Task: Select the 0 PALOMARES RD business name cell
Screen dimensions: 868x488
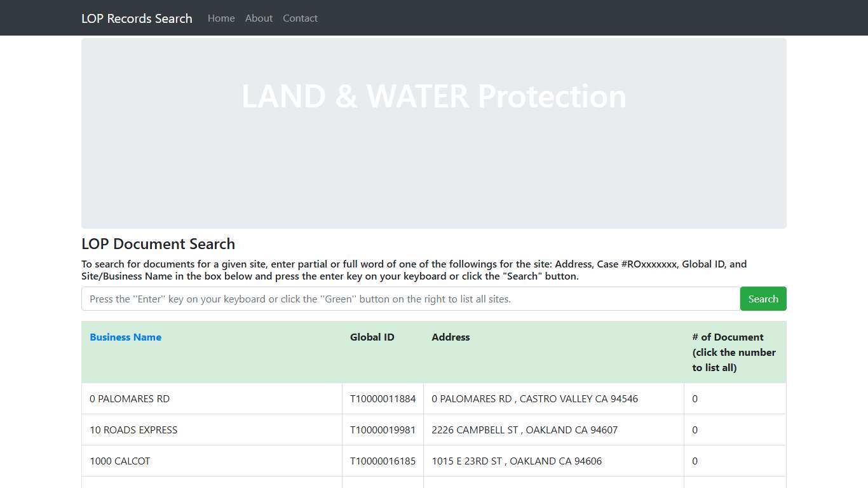Action: point(130,399)
